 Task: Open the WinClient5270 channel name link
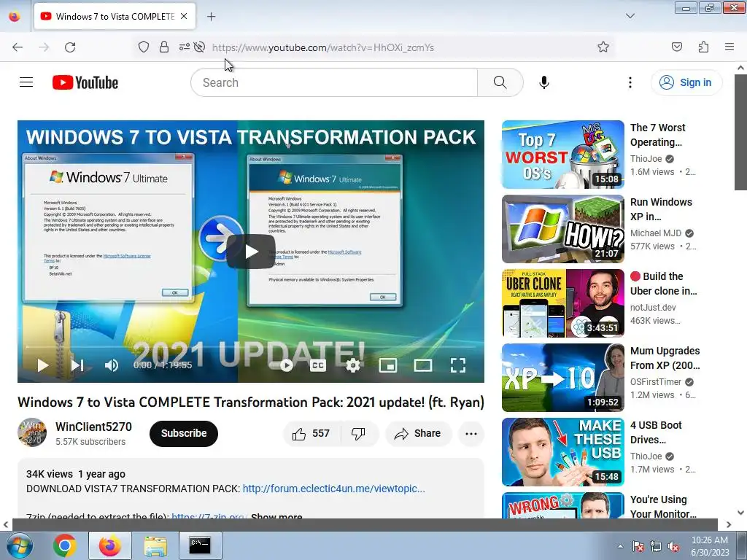click(x=93, y=427)
